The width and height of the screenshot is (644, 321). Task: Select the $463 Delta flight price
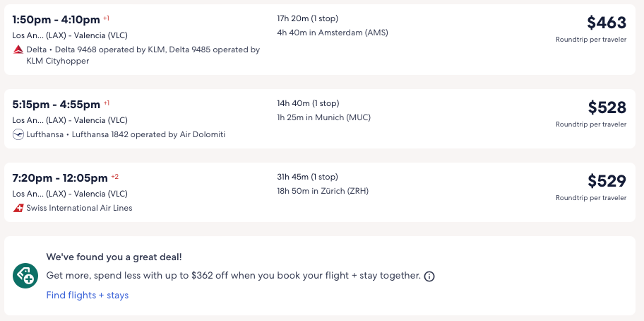pyautogui.click(x=606, y=23)
